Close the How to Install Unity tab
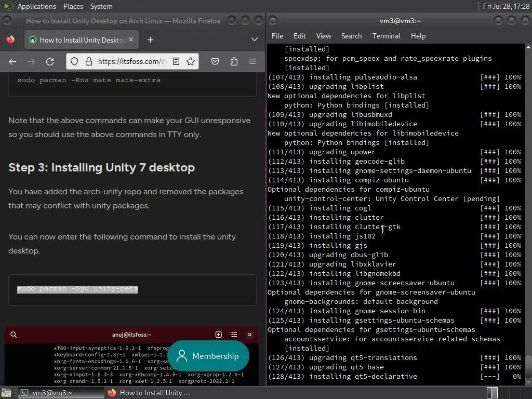Screen dimensions: 532x399 [131, 39]
